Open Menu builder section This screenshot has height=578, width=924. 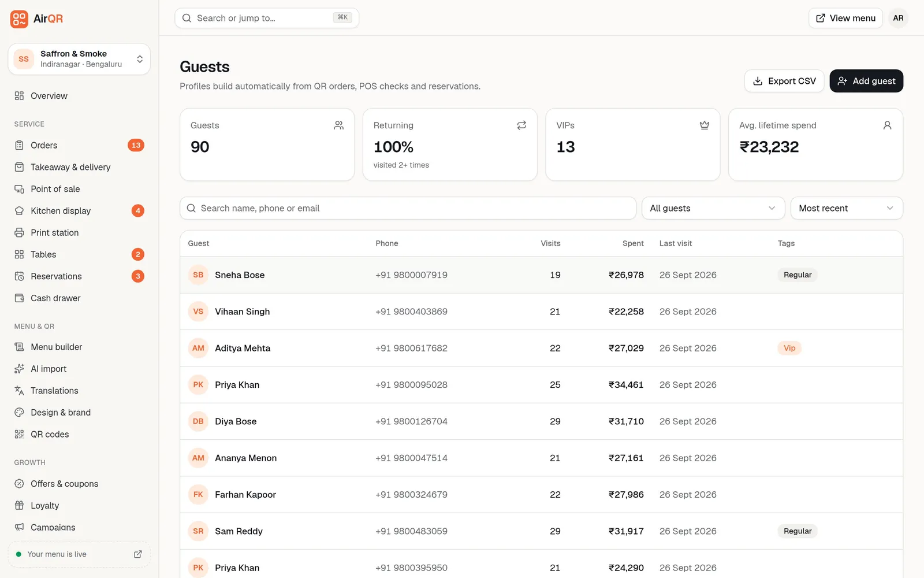(79, 347)
